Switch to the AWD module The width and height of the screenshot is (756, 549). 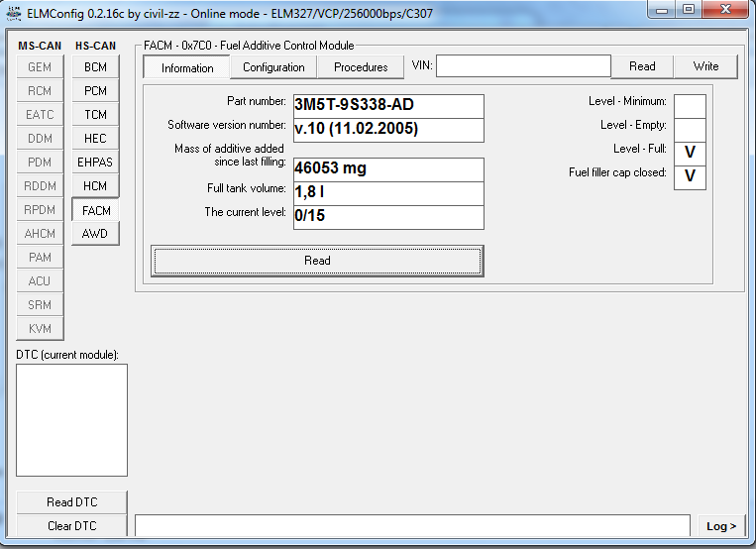95,234
